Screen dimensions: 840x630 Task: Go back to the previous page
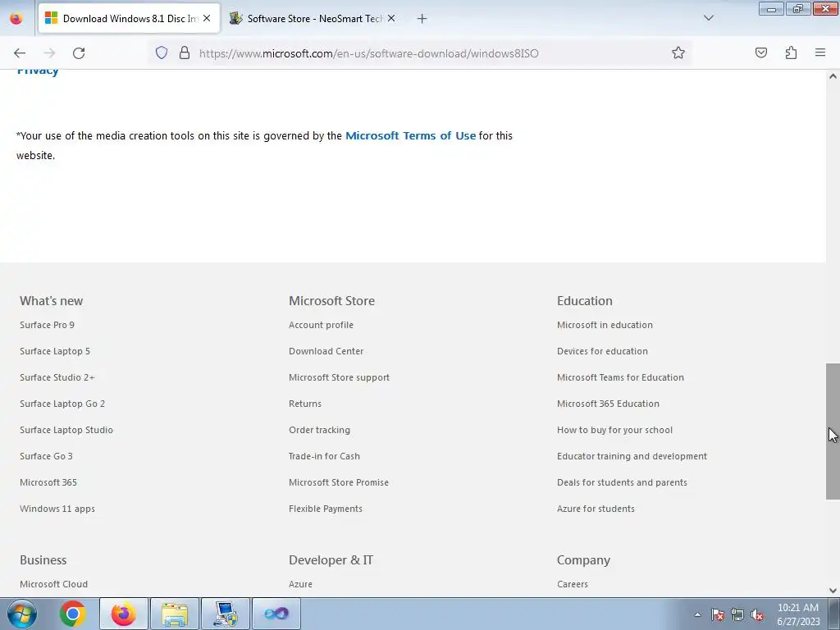pos(20,53)
